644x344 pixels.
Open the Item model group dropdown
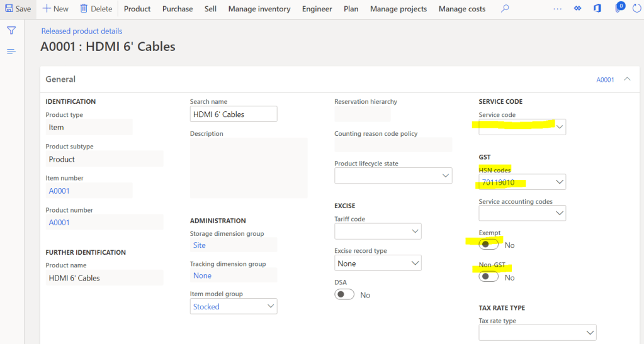point(271,306)
